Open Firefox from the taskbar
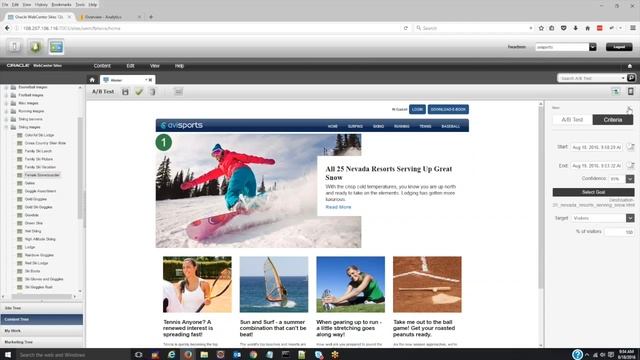The height and width of the screenshot is (360, 640). (x=188, y=355)
